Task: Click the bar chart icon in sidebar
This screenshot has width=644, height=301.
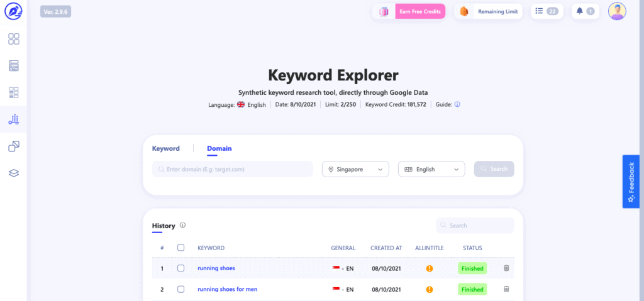Action: (14, 119)
